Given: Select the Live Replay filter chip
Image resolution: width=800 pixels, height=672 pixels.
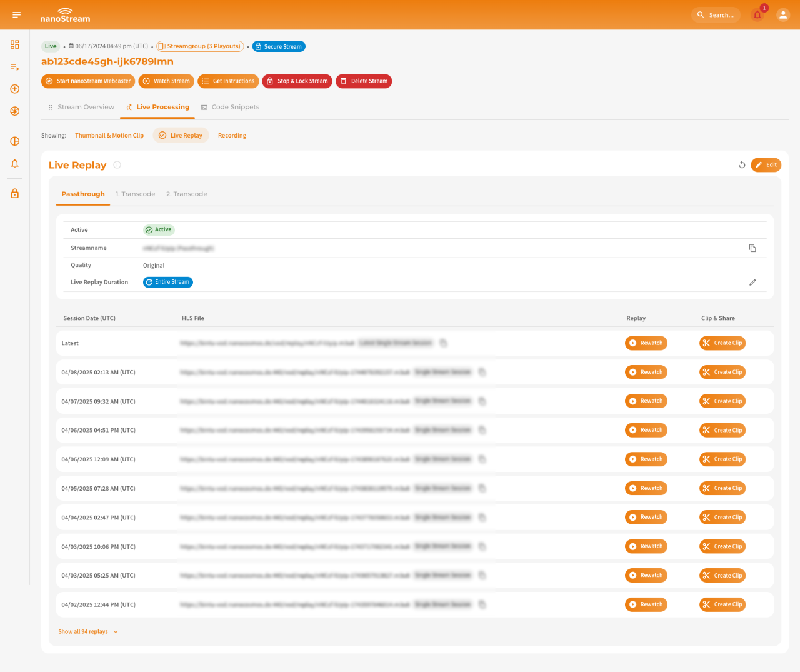Looking at the screenshot, I should point(181,135).
